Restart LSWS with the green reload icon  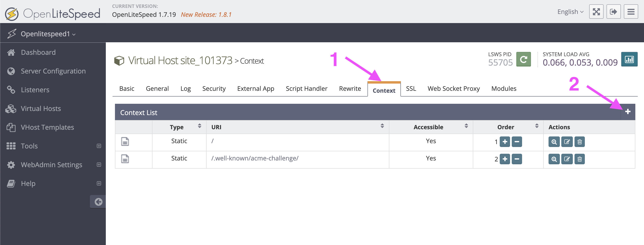[x=524, y=59]
